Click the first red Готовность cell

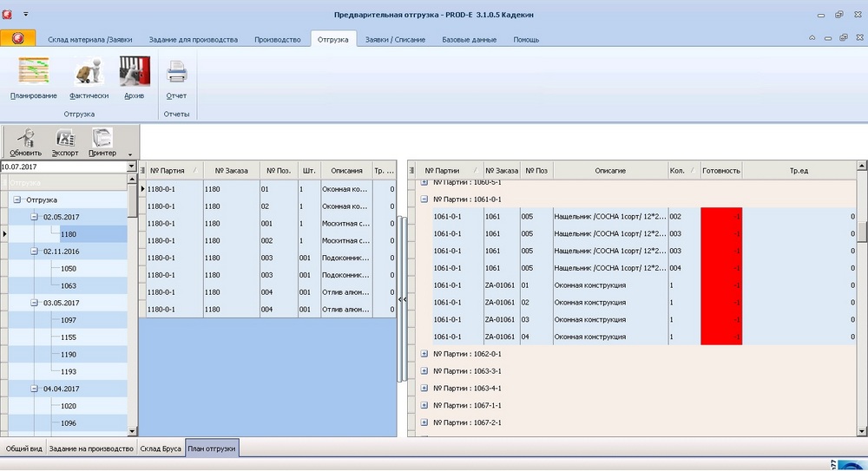pyautogui.click(x=721, y=216)
